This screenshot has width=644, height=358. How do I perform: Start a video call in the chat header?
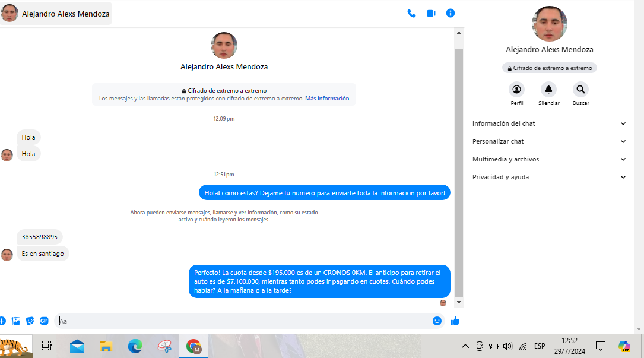(431, 13)
